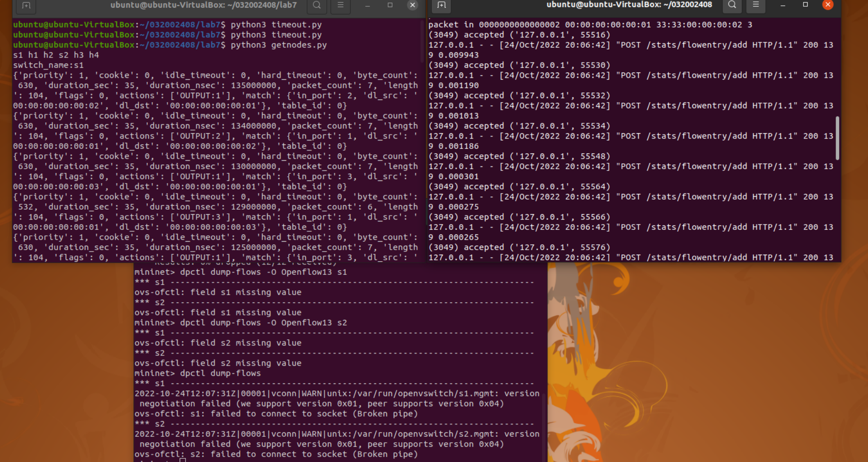The image size is (868, 462).
Task: Click the '9 0.000275' response time line
Action: click(x=453, y=207)
